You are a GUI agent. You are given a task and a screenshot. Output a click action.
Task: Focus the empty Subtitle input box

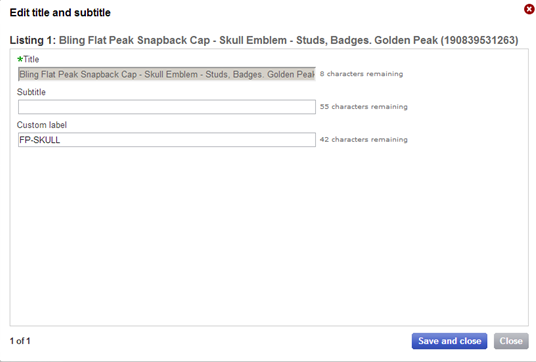coord(167,107)
